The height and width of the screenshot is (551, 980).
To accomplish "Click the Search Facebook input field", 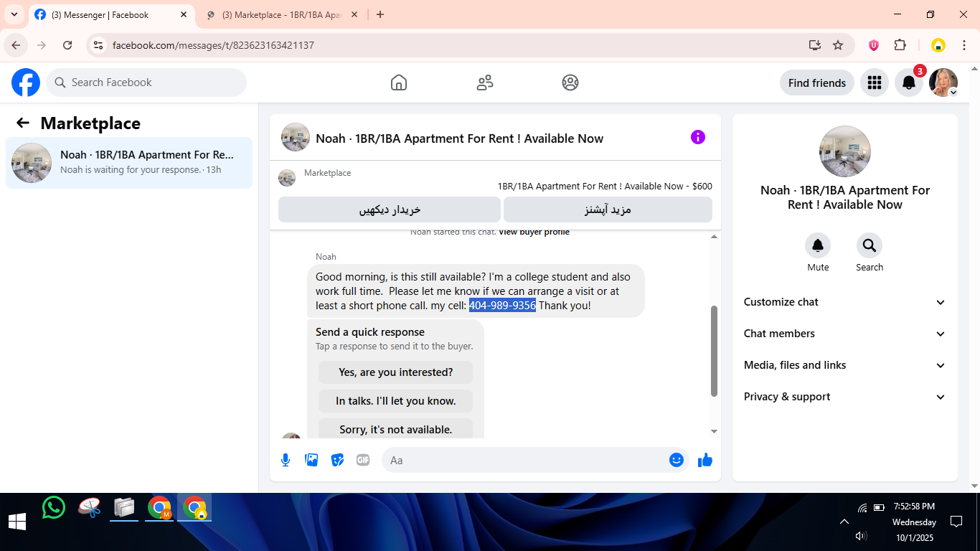I will coord(146,83).
